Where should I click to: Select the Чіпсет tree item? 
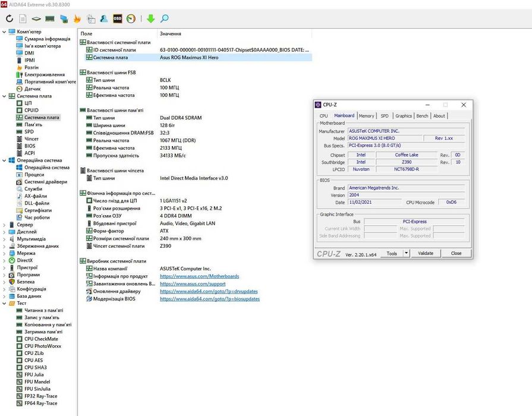pos(32,139)
